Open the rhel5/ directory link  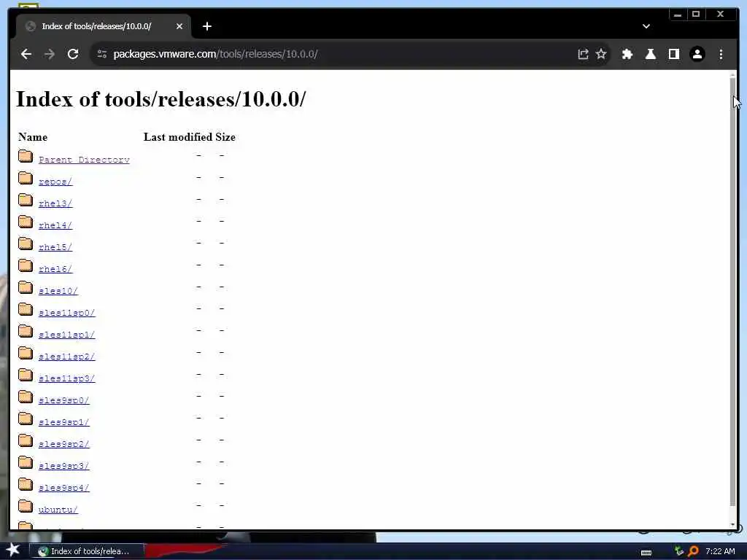55,247
